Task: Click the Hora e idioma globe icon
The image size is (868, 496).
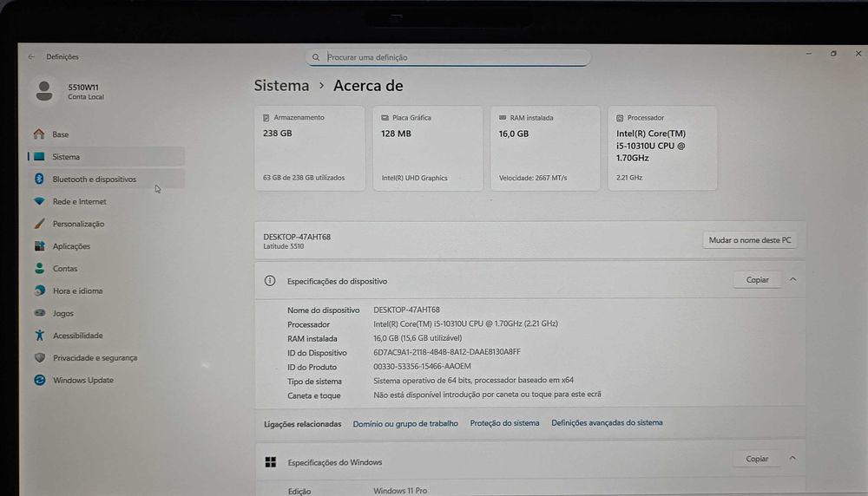Action: tap(39, 290)
